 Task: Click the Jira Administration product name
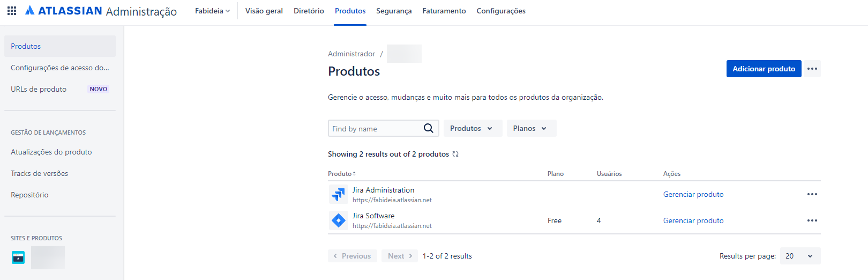[x=383, y=190]
